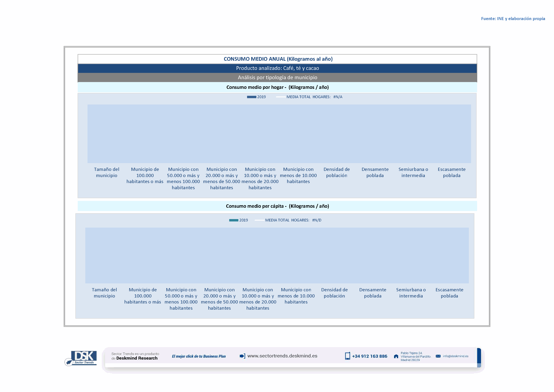Click the envelope email icon in footer
The image size is (554, 392).
(438, 356)
